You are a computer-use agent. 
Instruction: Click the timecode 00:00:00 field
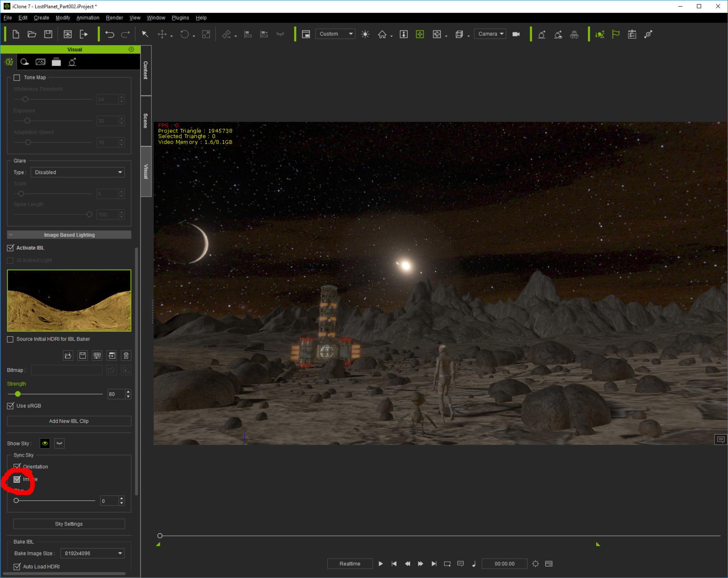[x=505, y=564]
